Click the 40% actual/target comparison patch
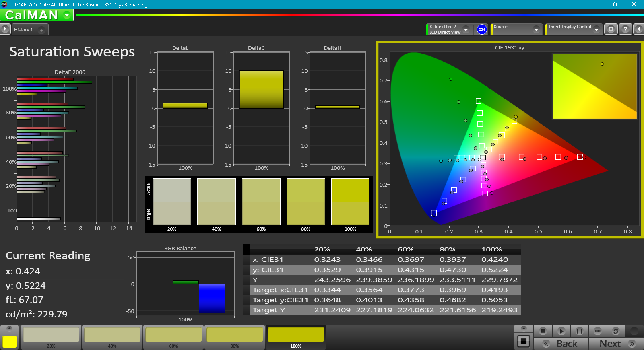 217,202
